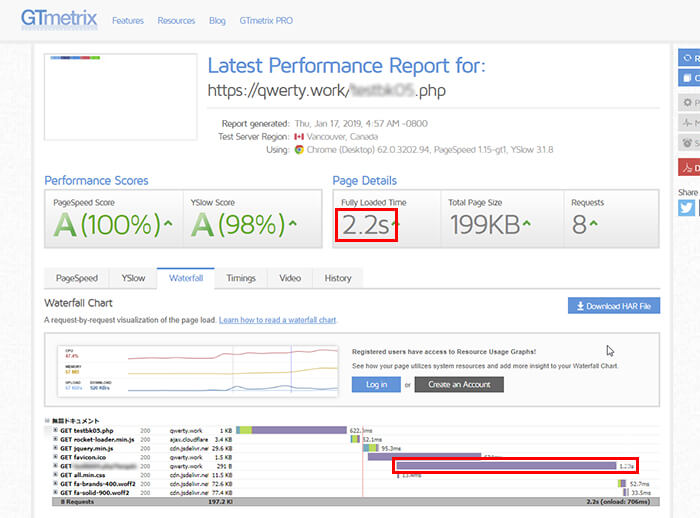Click the '2.2s (onload: 706ms)' summary text
The image size is (700, 518).
(x=618, y=502)
